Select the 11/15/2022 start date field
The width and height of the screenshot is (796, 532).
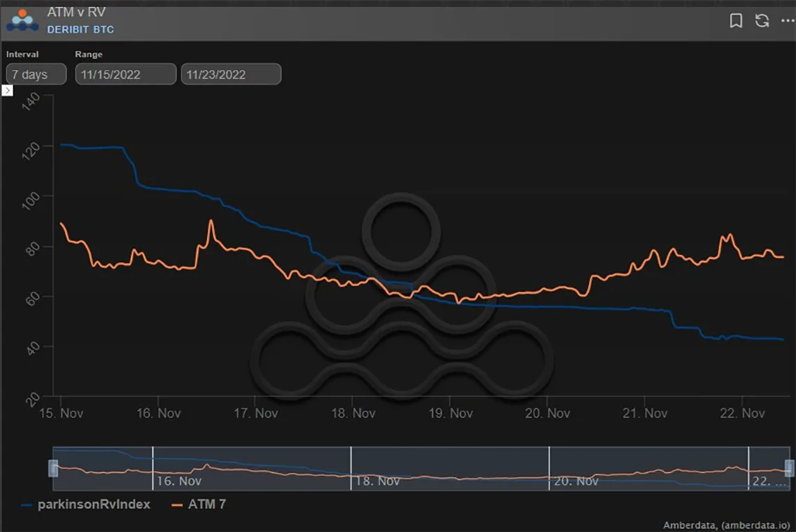pyautogui.click(x=125, y=74)
